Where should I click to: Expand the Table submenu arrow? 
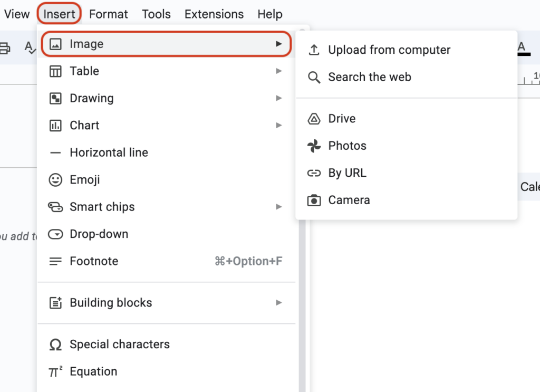coord(279,71)
